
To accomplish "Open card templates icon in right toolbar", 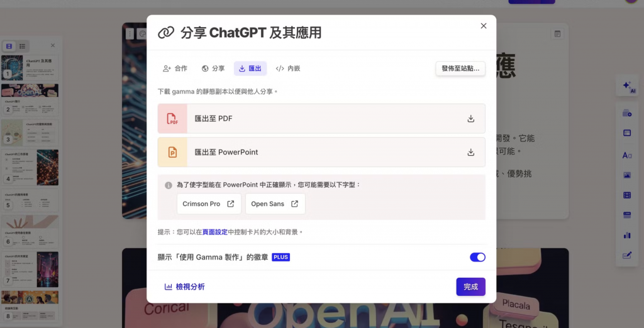I will pyautogui.click(x=627, y=113).
